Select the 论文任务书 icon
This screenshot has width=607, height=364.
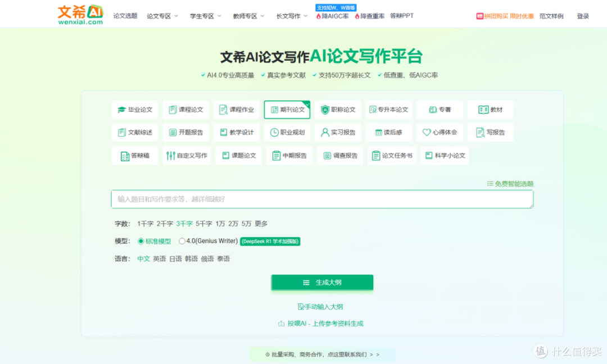375,156
